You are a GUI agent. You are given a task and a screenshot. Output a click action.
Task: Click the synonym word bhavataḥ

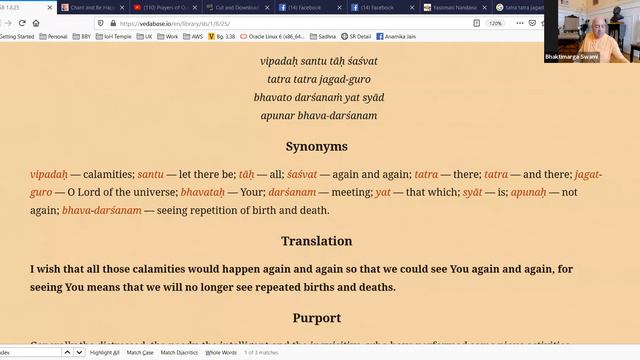pyautogui.click(x=202, y=192)
